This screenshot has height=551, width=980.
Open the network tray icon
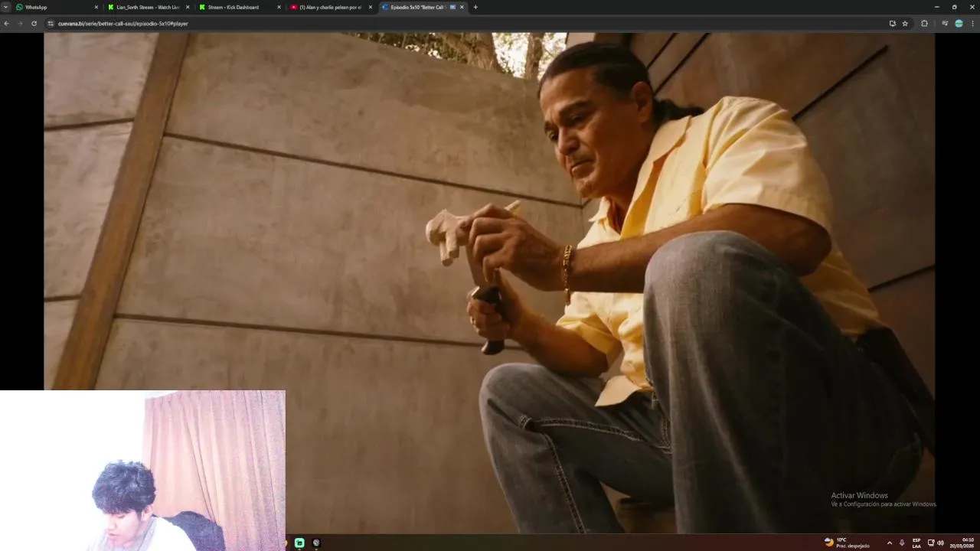pos(930,543)
